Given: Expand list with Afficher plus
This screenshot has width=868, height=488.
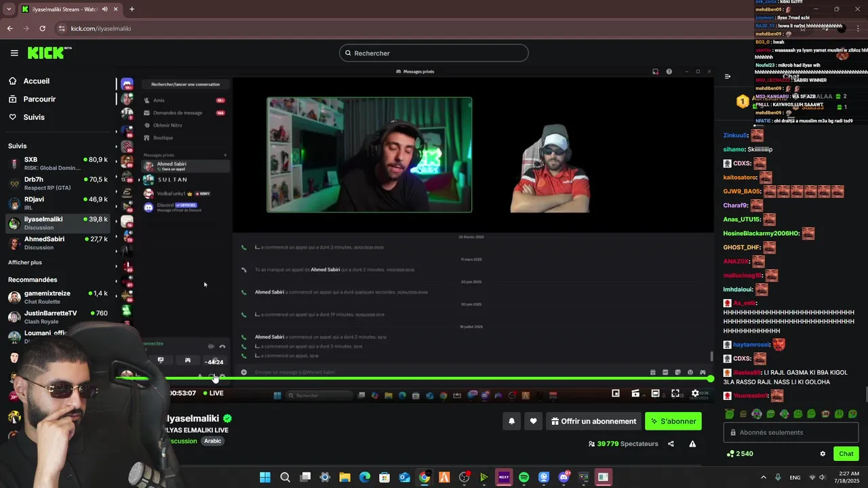Looking at the screenshot, I should (25, 262).
